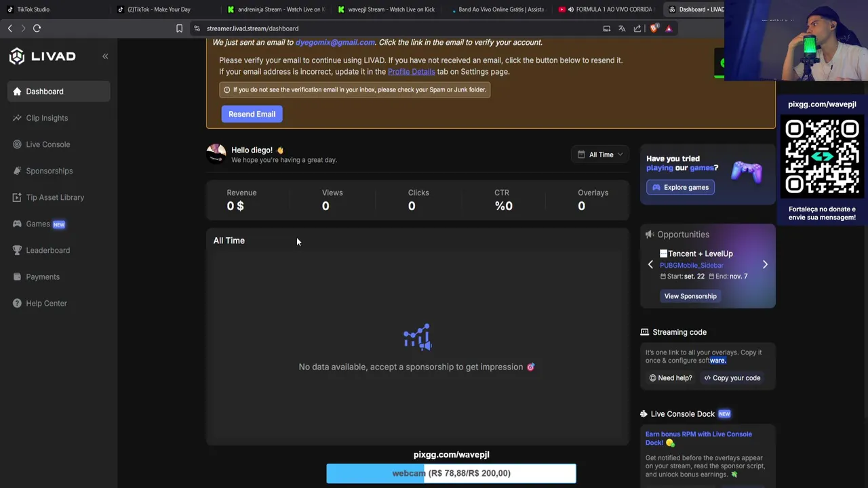
Task: Click the webcam donation goal progress bar
Action: click(451, 473)
